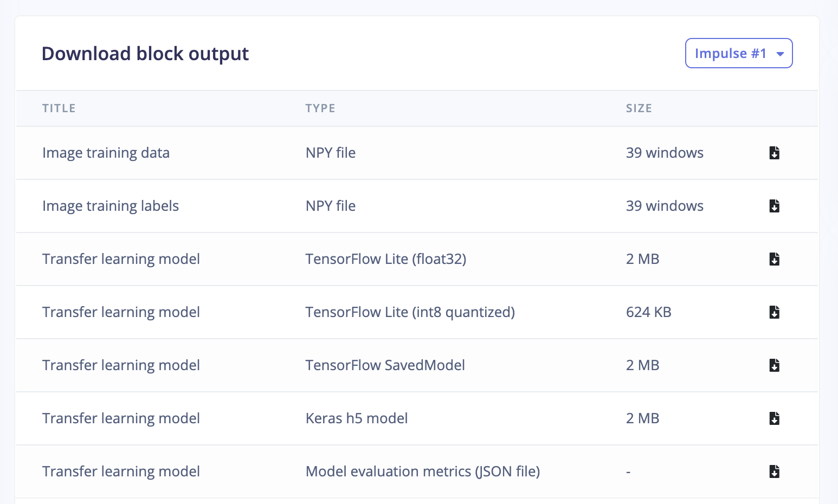The image size is (838, 504).
Task: Click the SIZE column header
Action: (x=639, y=108)
